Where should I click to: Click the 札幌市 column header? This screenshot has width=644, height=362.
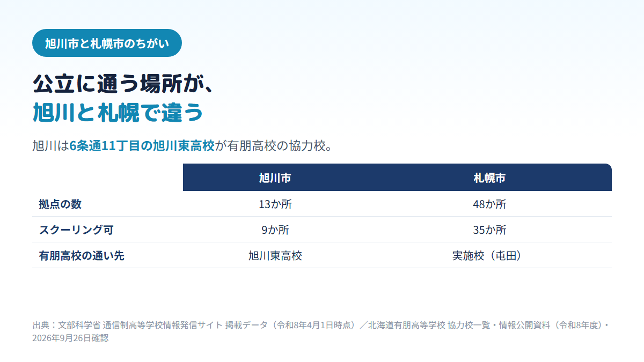click(489, 178)
